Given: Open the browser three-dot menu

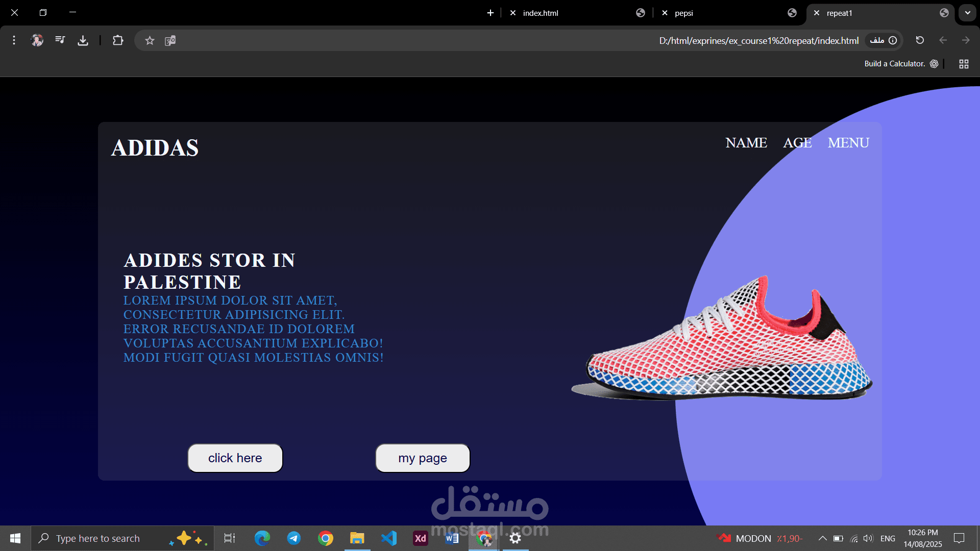Looking at the screenshot, I should click(x=14, y=40).
